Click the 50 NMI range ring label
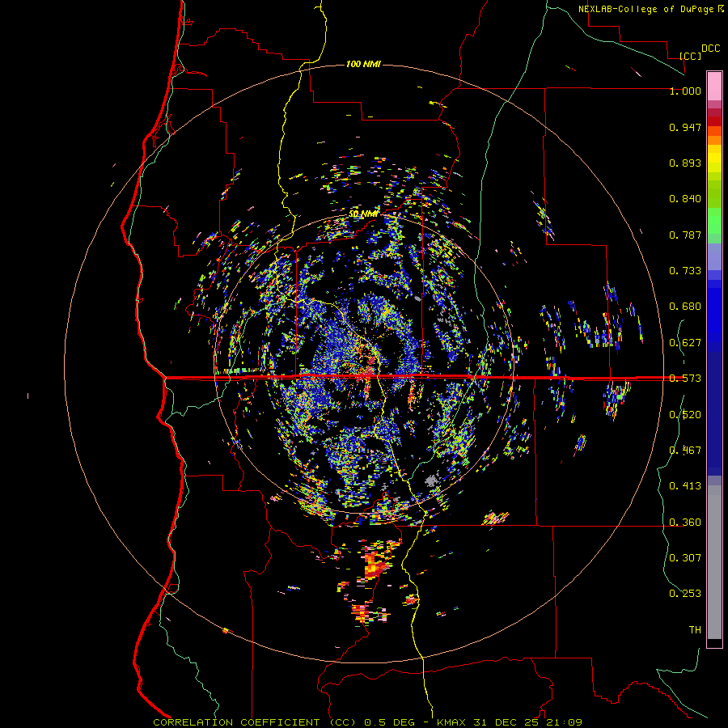The width and height of the screenshot is (728, 728). coord(363,214)
